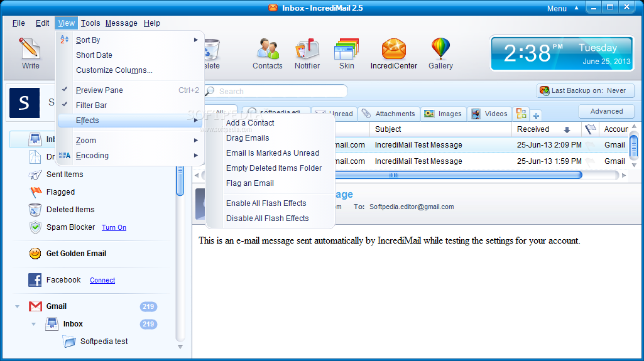Click the Flagged folder flag icon
This screenshot has height=361, width=644.
36,192
